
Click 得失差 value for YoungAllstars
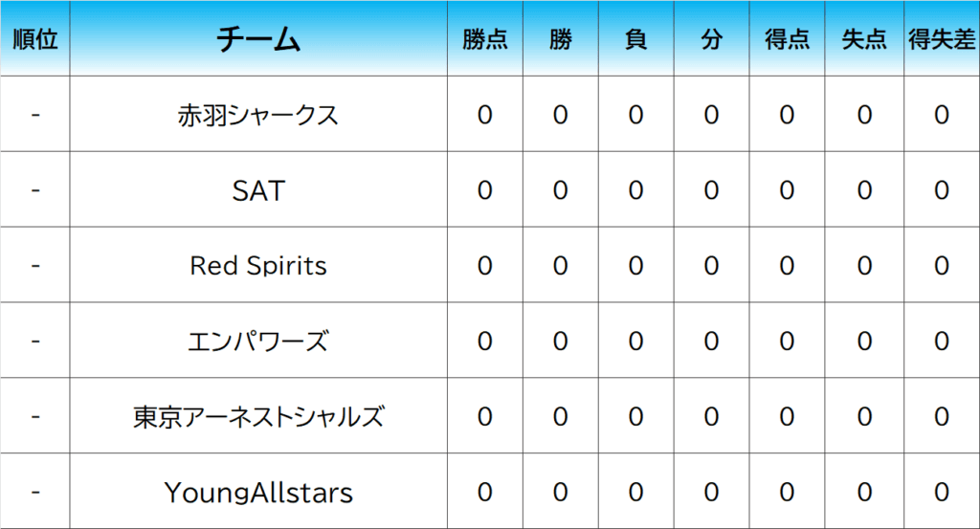(942, 493)
